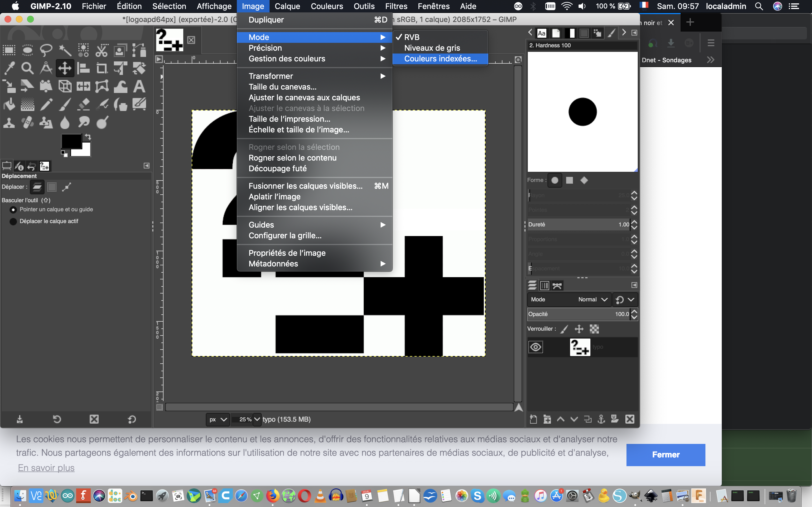Open the layer Mode Normal dropdown
Screen dimensions: 812x507
click(592, 299)
